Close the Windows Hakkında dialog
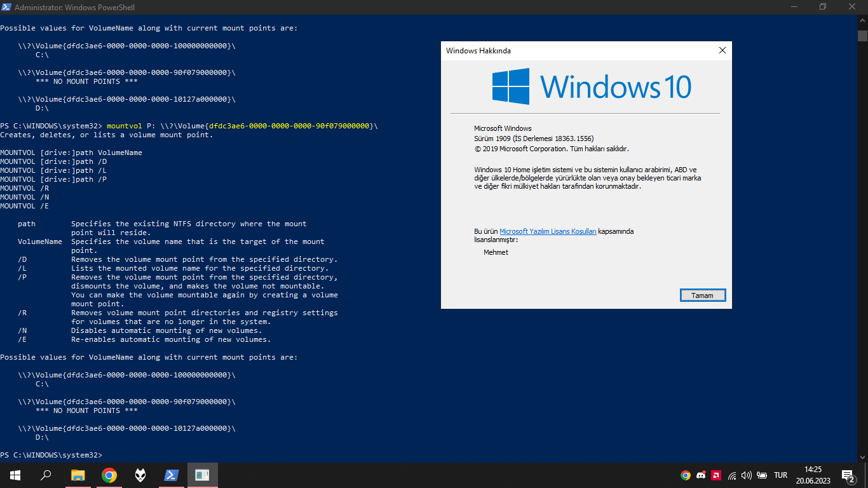 722,50
